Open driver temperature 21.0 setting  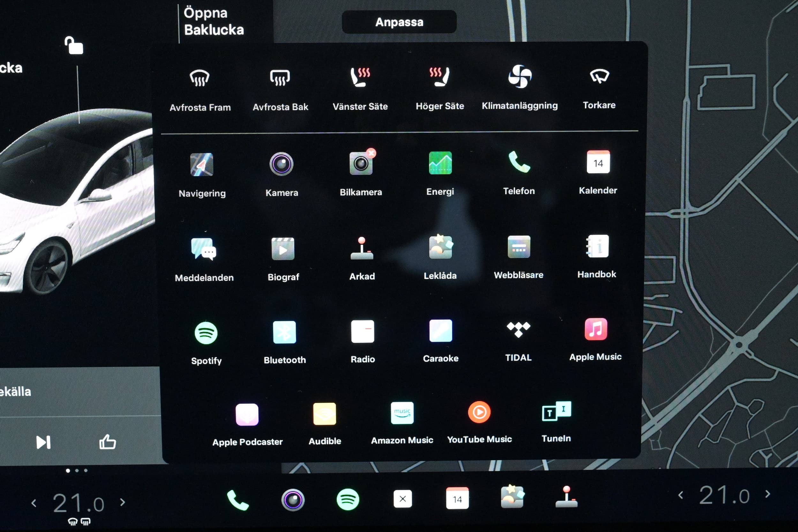[x=79, y=503]
